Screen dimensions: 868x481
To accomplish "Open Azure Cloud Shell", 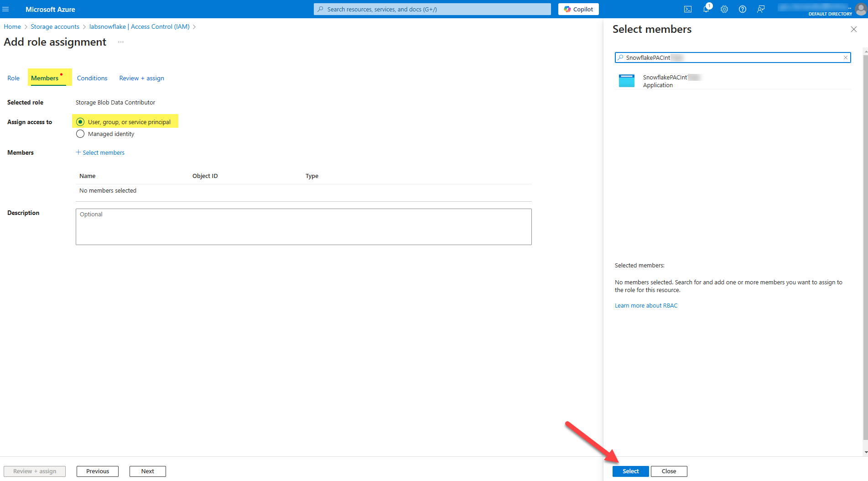I will pos(687,9).
